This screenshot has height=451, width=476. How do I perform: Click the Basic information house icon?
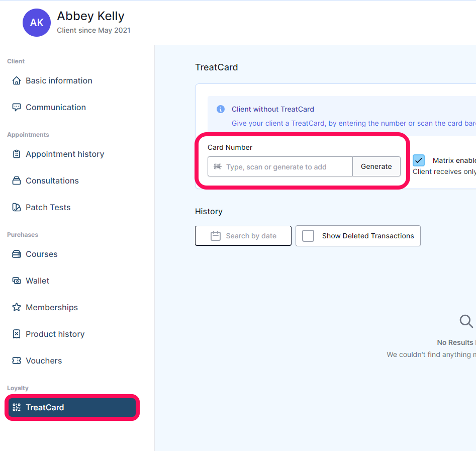click(x=17, y=80)
